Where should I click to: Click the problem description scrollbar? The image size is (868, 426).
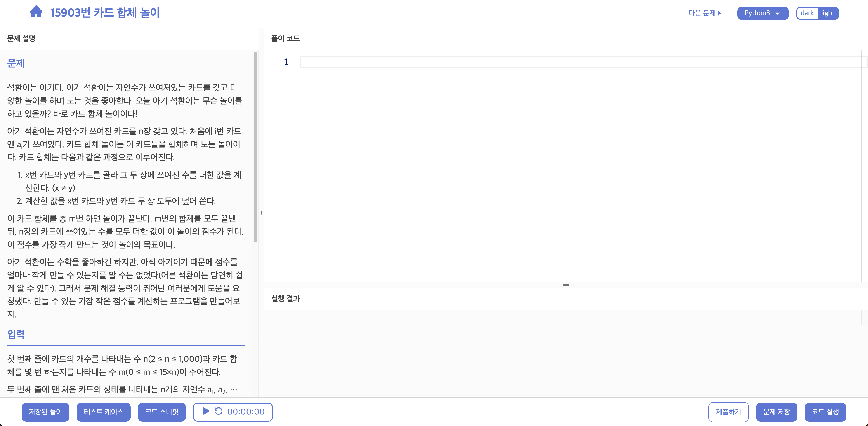click(256, 147)
